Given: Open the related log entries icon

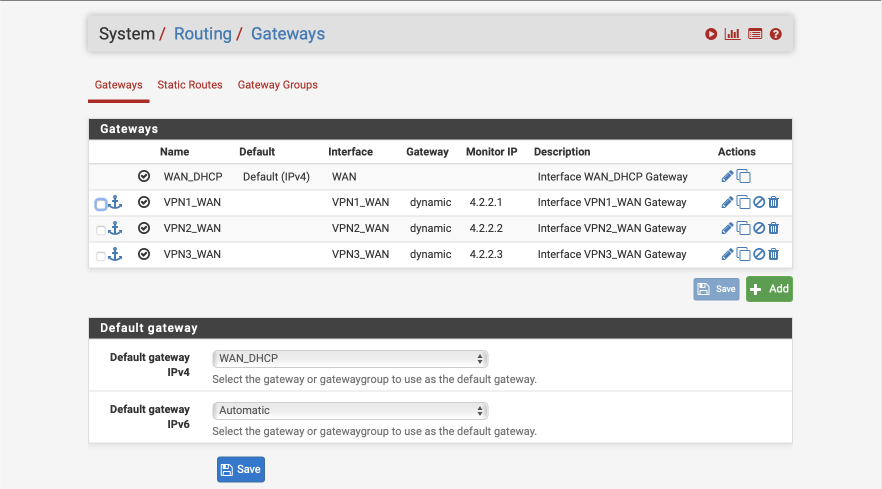Looking at the screenshot, I should (x=755, y=34).
